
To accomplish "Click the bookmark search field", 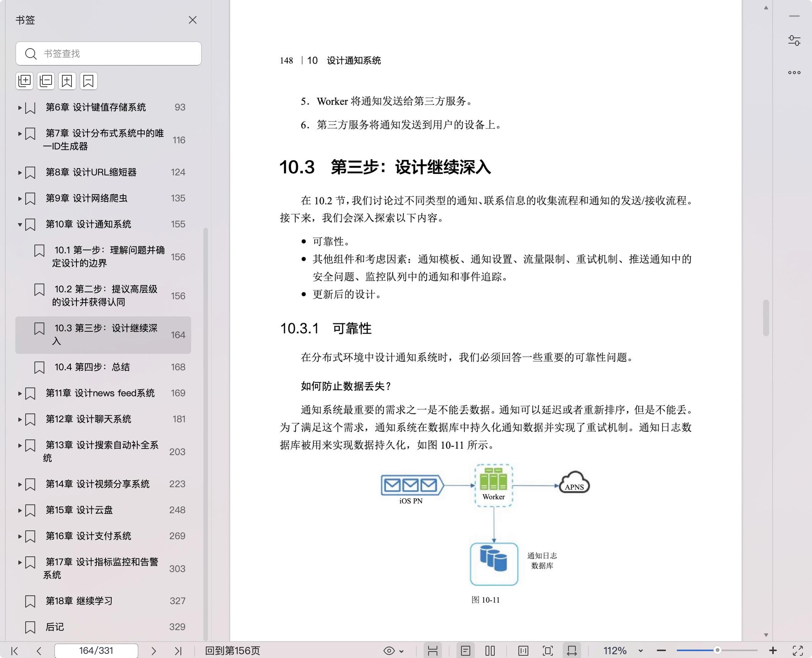I will pyautogui.click(x=109, y=53).
